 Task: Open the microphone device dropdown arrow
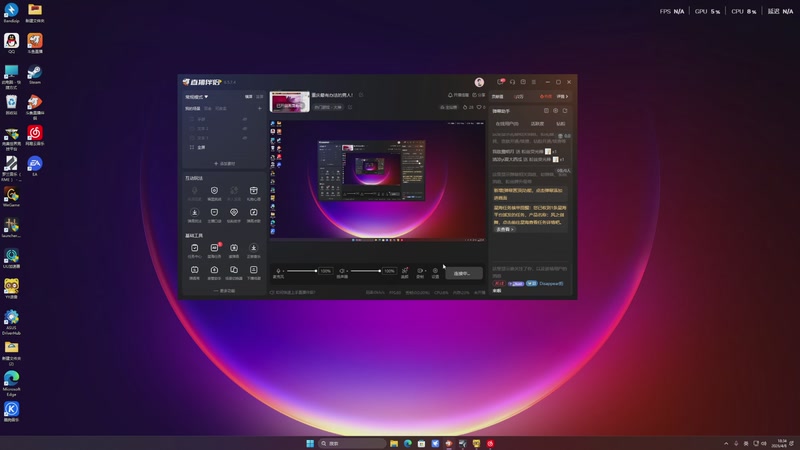284,271
